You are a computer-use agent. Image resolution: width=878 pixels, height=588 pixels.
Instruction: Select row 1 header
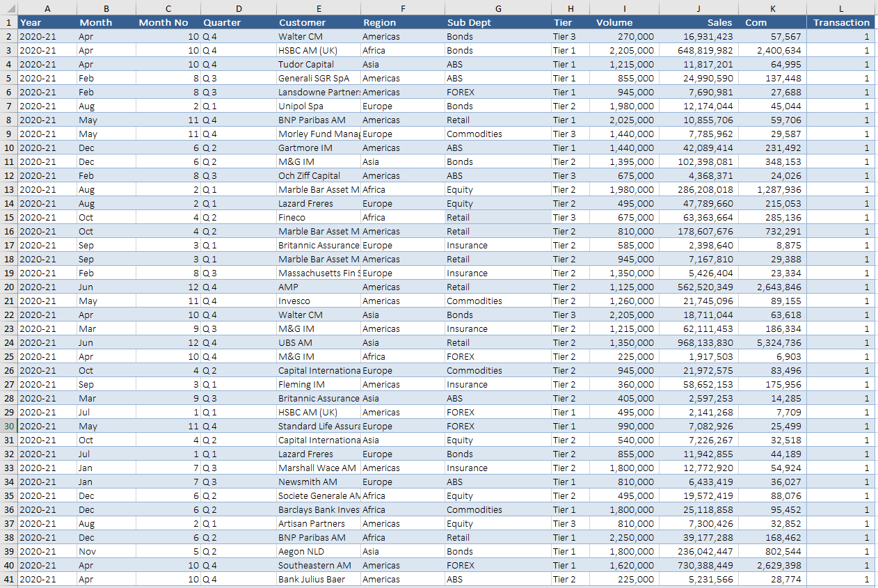pos(8,22)
